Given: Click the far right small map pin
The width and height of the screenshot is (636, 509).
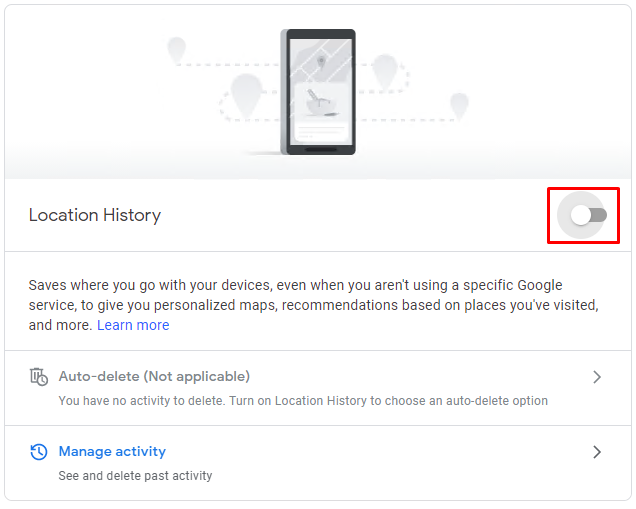Looking at the screenshot, I should (x=459, y=106).
